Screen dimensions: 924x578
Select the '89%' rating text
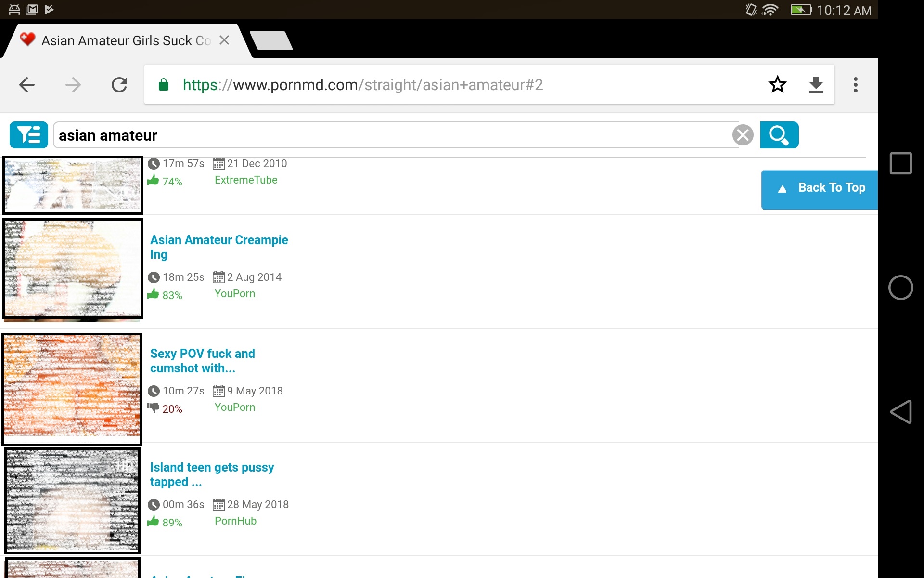click(x=172, y=523)
